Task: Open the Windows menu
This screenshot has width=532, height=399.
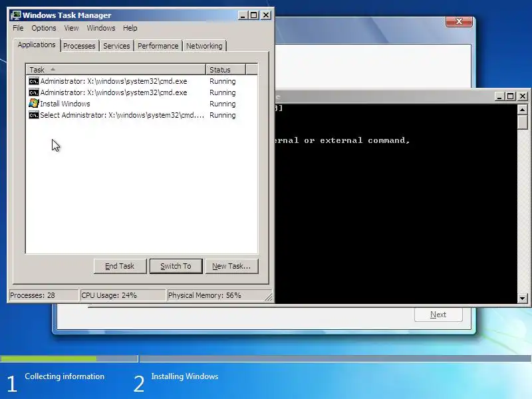Action: (x=101, y=28)
